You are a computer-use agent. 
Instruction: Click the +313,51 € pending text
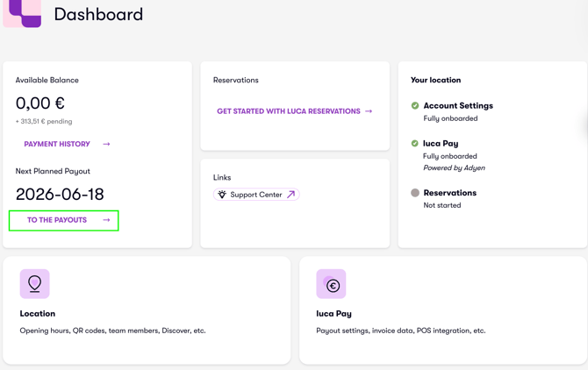tap(44, 121)
